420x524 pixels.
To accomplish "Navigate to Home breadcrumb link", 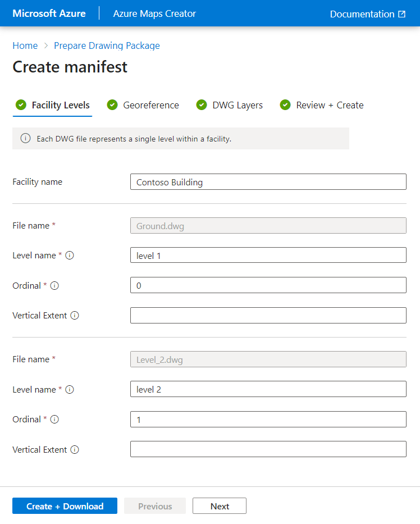I will pyautogui.click(x=25, y=45).
